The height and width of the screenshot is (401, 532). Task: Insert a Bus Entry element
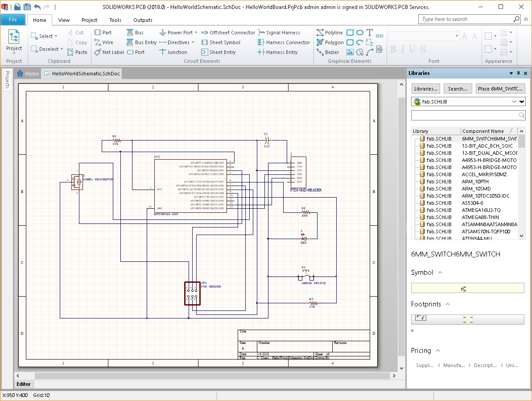click(141, 42)
